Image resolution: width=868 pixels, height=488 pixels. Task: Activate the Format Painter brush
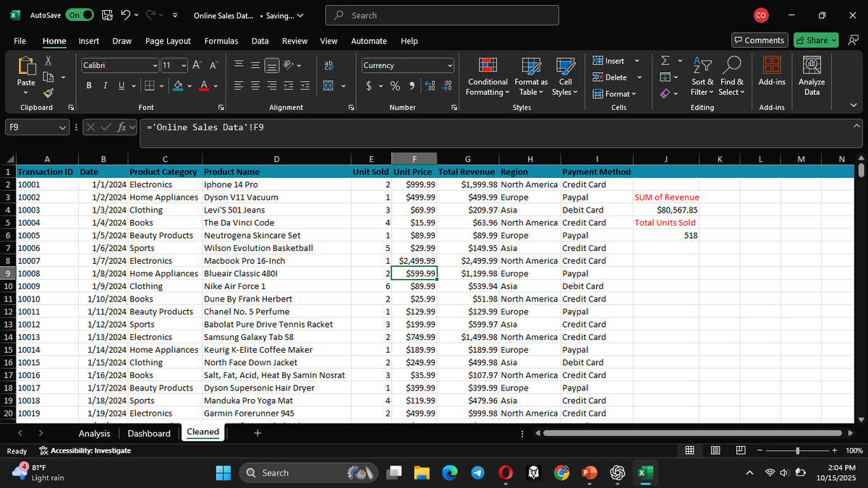coord(48,93)
